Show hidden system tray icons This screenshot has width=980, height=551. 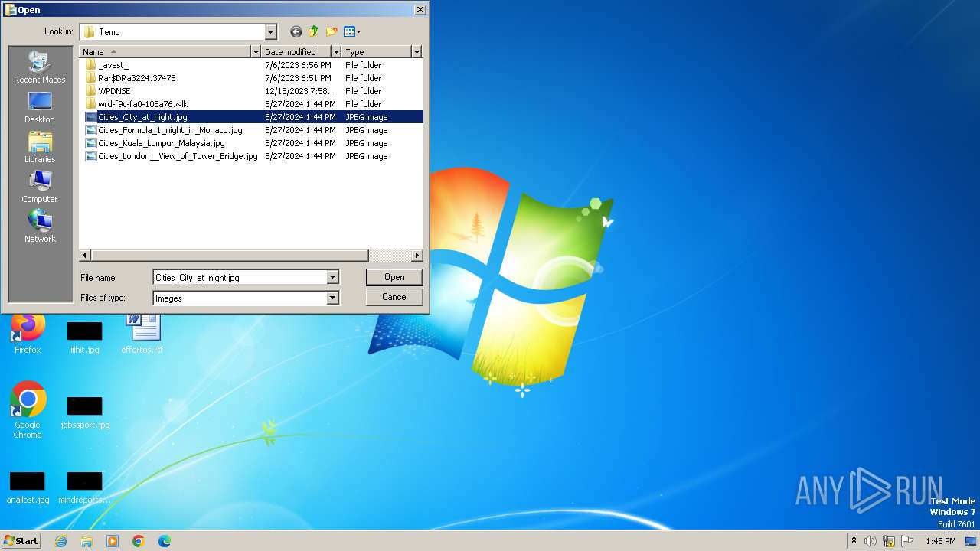coord(854,541)
